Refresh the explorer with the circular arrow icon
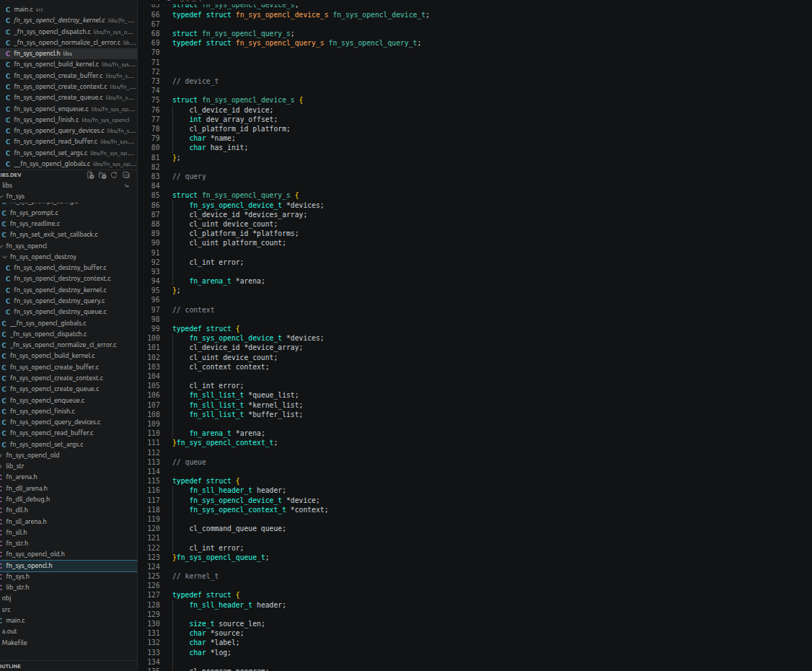812x671 pixels. (x=114, y=175)
